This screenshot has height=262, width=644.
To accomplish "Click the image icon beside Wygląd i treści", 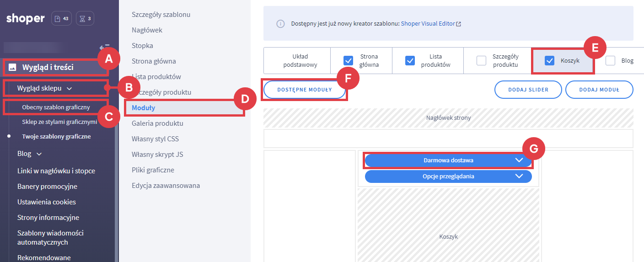I will (x=13, y=67).
